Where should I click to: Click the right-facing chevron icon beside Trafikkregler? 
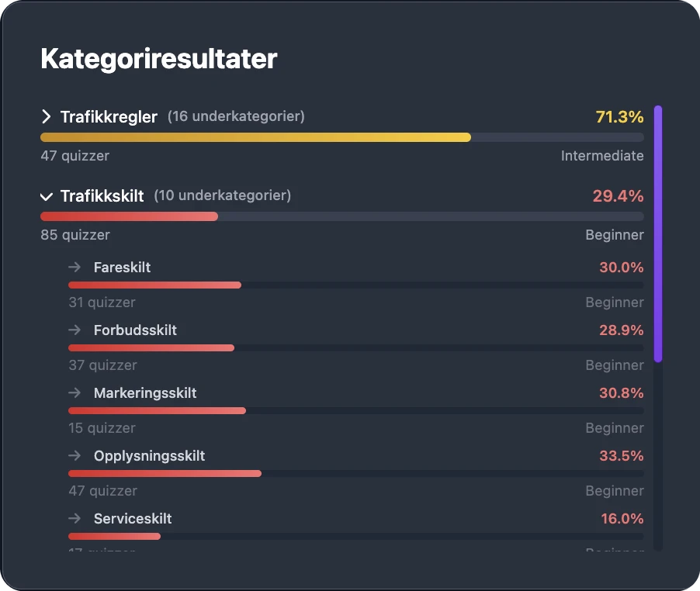(46, 116)
